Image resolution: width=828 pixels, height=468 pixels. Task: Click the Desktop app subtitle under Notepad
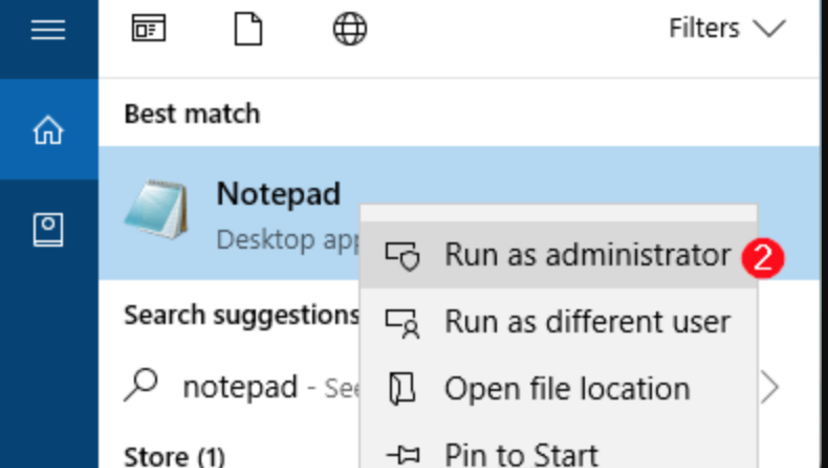pos(288,240)
